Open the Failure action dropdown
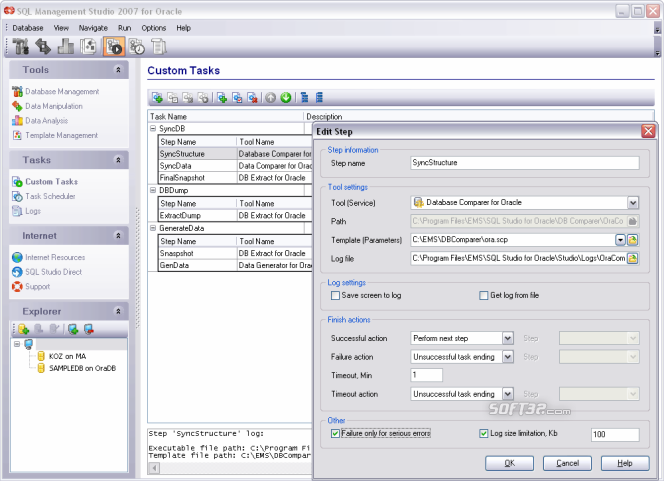 (x=508, y=357)
